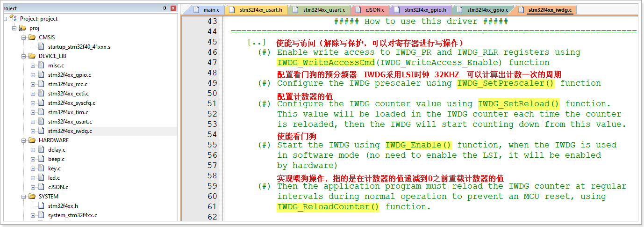Click the file icon of key.c
644x227 pixels.
41,168
